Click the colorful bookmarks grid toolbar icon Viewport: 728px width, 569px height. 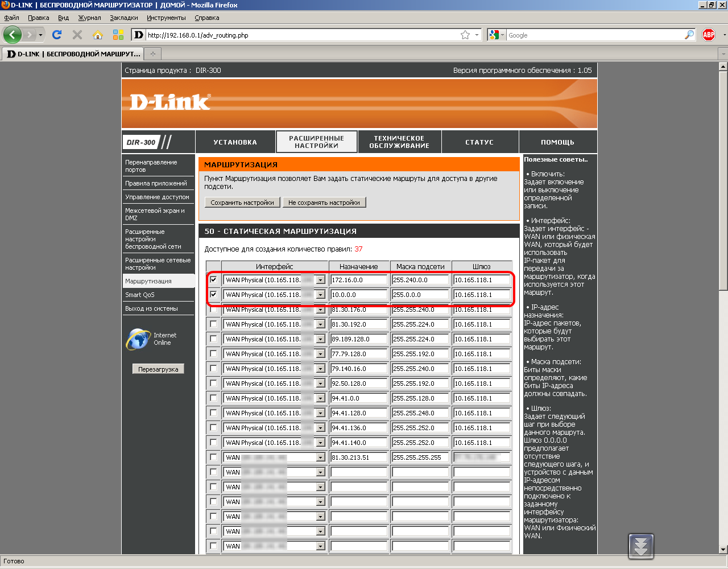pyautogui.click(x=118, y=35)
